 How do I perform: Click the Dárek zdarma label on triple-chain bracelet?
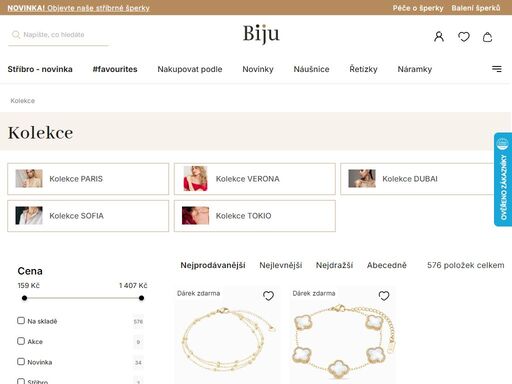198,293
